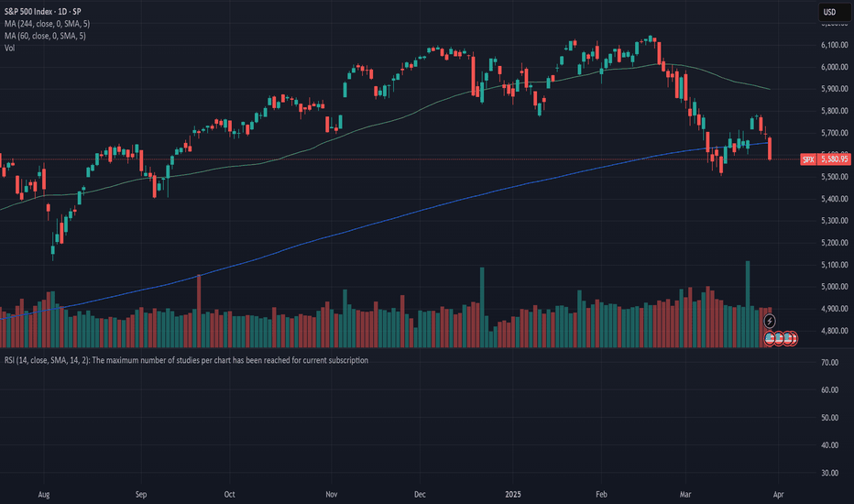Click the 40.00 RSI scale value
This screenshot has width=854, height=504.
click(830, 445)
